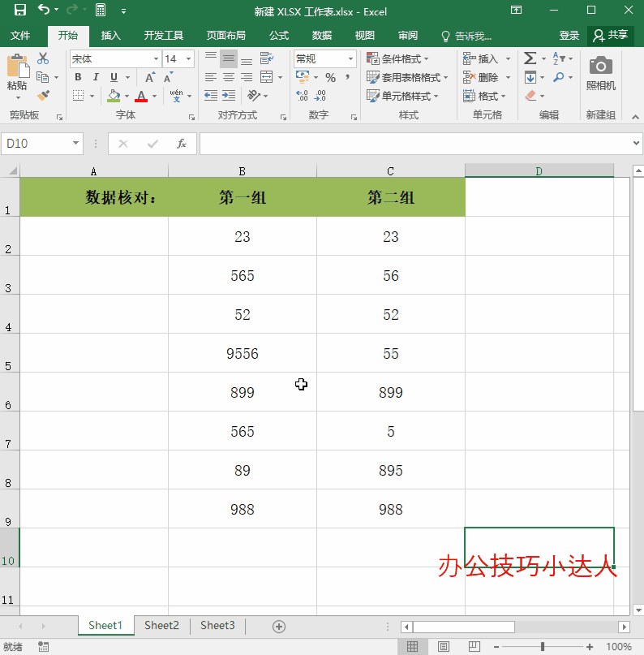Image resolution: width=644 pixels, height=655 pixels.
Task: Click the 共享 share button
Action: tap(611, 36)
